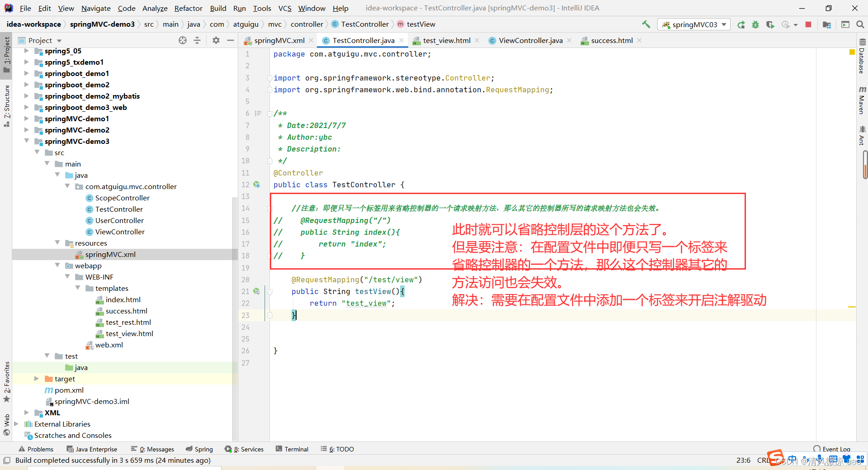
Task: Fold the Javadoc comment at line 6
Action: pyautogui.click(x=270, y=114)
